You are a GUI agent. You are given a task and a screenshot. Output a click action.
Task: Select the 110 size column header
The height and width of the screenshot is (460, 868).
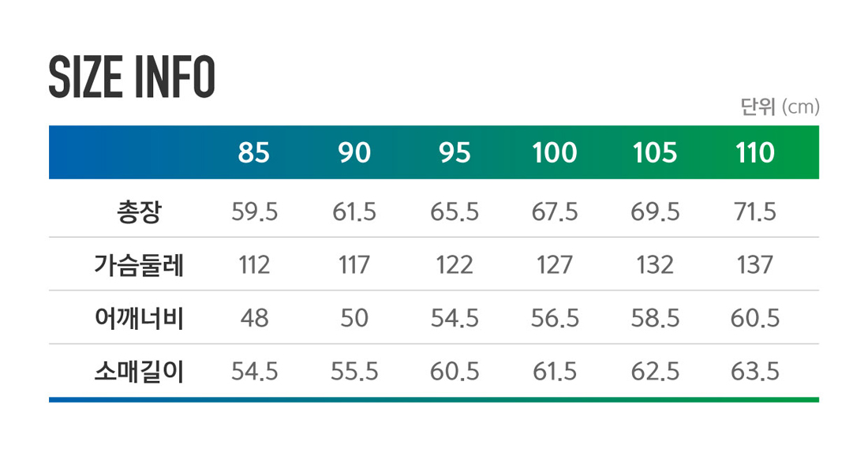click(x=755, y=153)
